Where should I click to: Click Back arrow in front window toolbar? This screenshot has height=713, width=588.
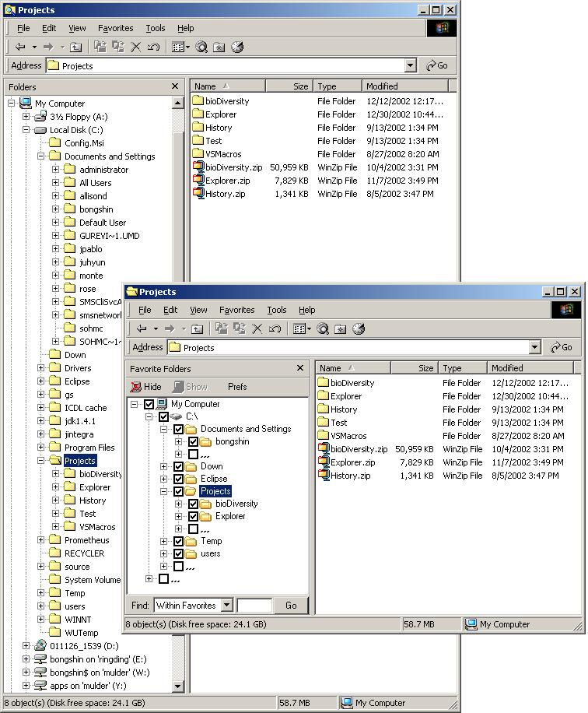[x=142, y=328]
